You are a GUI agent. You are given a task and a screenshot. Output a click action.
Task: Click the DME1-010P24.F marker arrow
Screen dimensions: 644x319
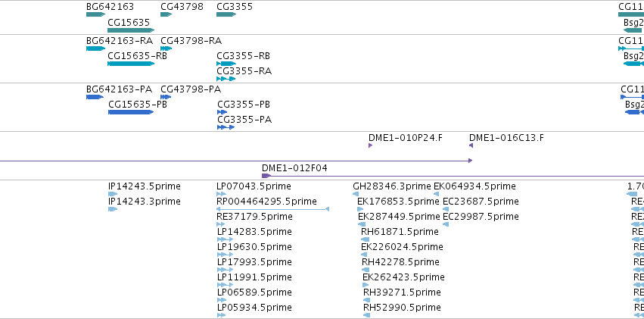click(371, 145)
